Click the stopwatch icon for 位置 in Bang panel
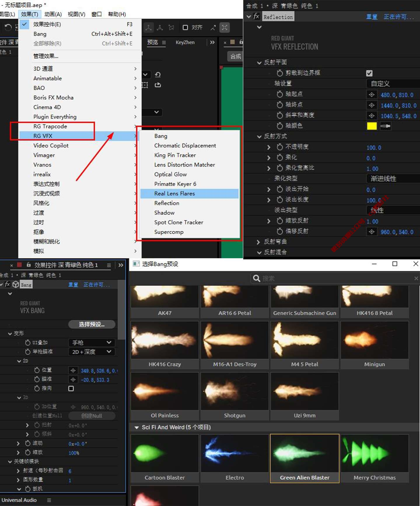The height and width of the screenshot is (506, 420). click(x=37, y=370)
